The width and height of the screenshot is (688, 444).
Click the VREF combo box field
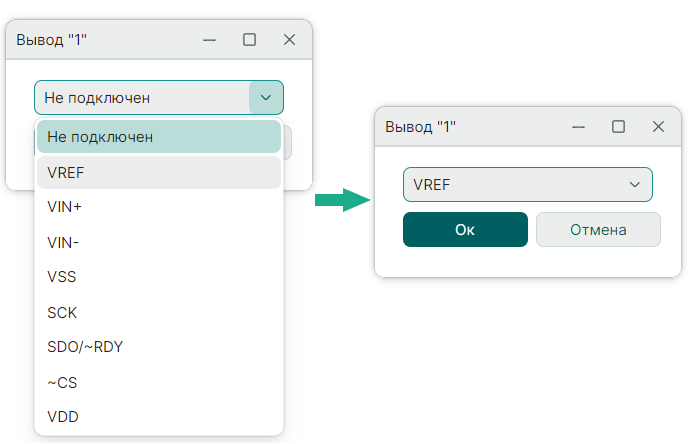tap(510, 184)
